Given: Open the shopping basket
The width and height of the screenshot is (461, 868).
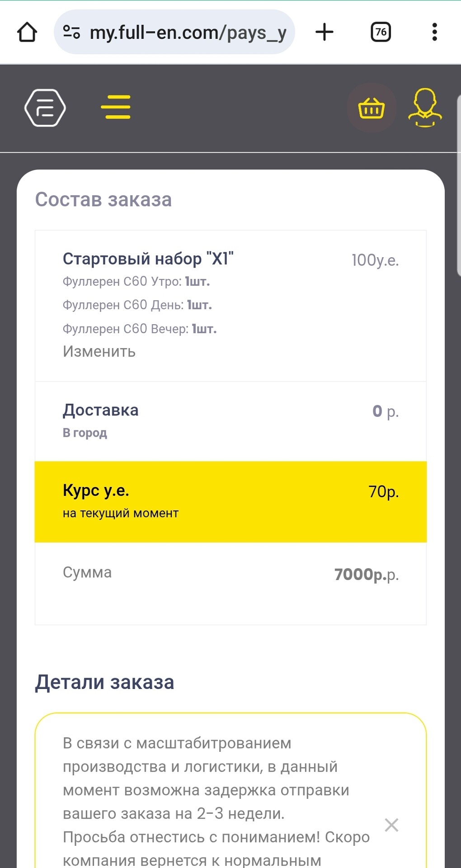Looking at the screenshot, I should click(x=372, y=108).
